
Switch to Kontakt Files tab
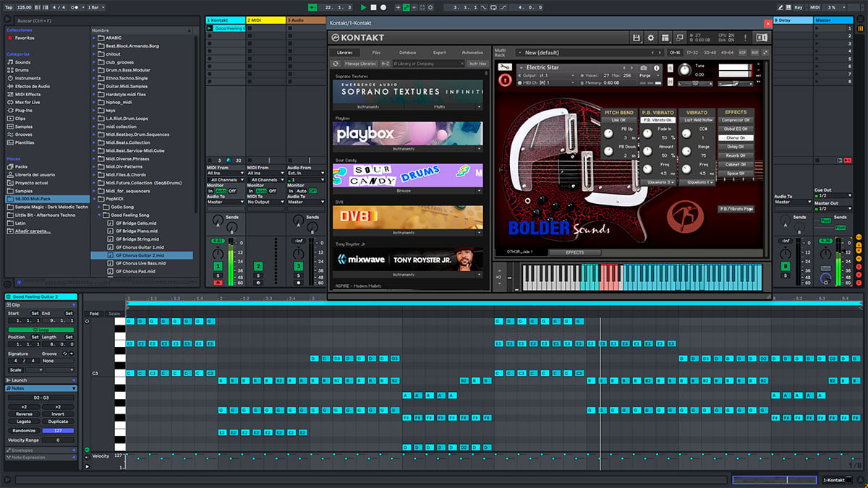[377, 53]
